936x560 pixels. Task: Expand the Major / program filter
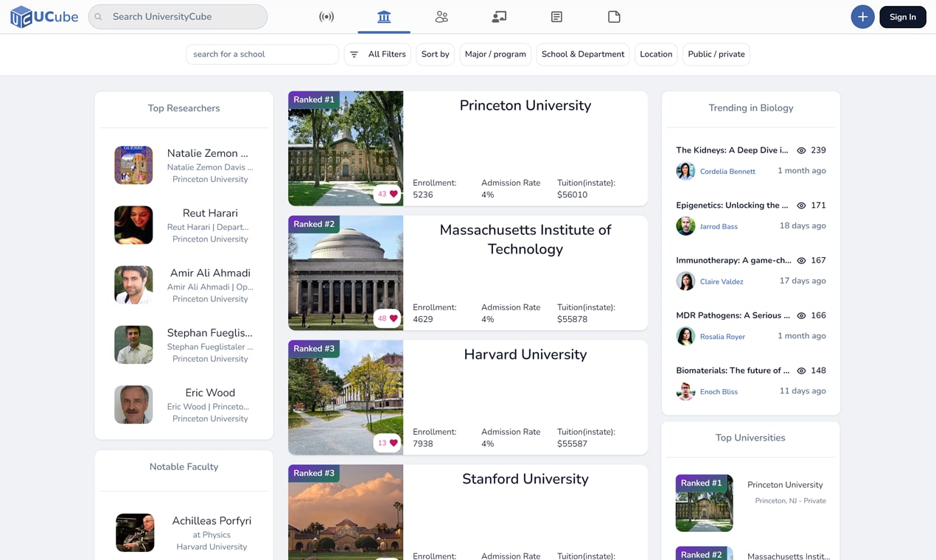[495, 54]
